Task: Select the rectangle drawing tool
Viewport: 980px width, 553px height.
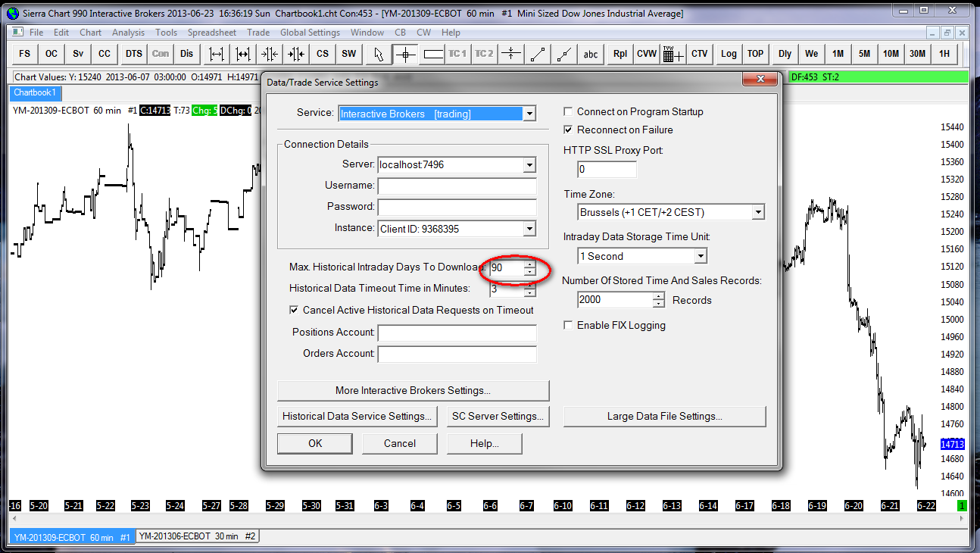Action: (x=433, y=54)
